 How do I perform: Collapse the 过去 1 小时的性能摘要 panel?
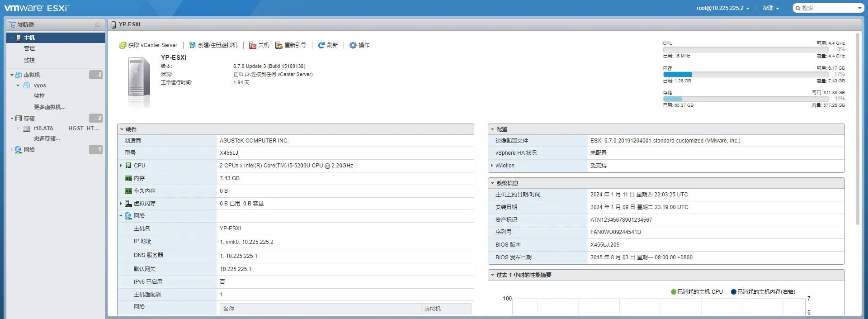pyautogui.click(x=492, y=275)
